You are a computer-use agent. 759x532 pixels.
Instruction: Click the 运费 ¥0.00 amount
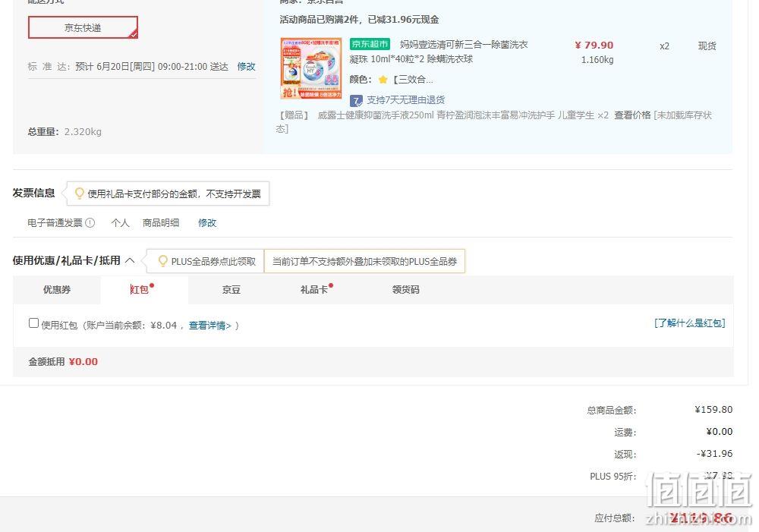coord(720,431)
